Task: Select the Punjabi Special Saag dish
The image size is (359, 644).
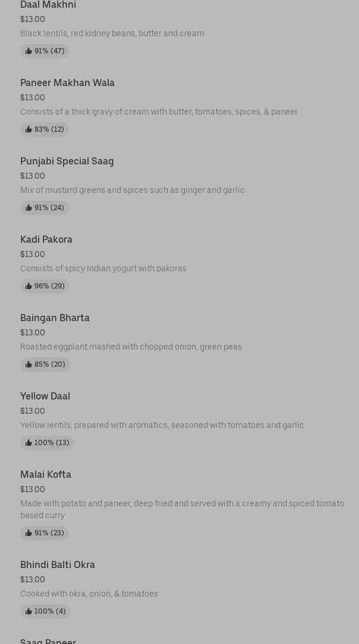Action: coord(67,161)
